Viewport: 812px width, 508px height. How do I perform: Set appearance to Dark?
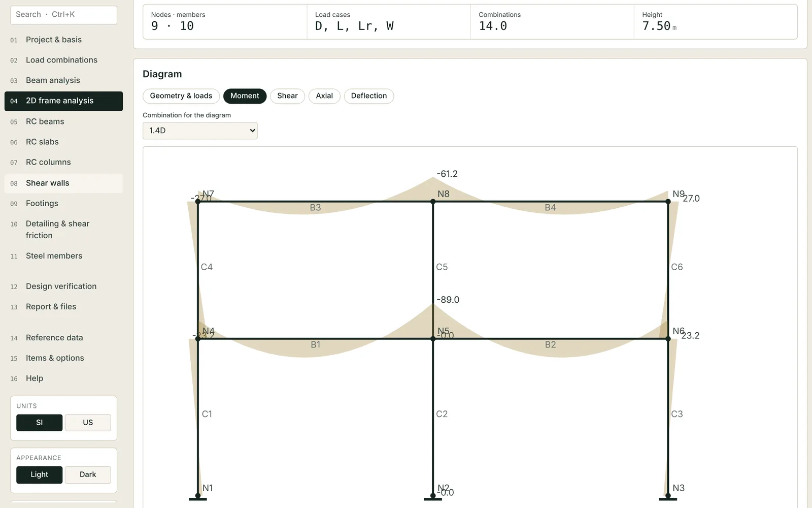[88, 474]
